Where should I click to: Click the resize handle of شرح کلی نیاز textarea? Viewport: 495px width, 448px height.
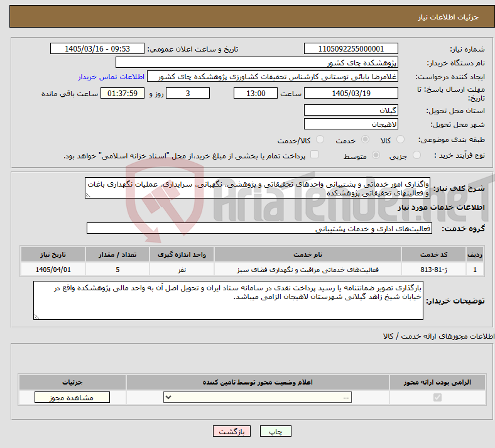click(88, 195)
